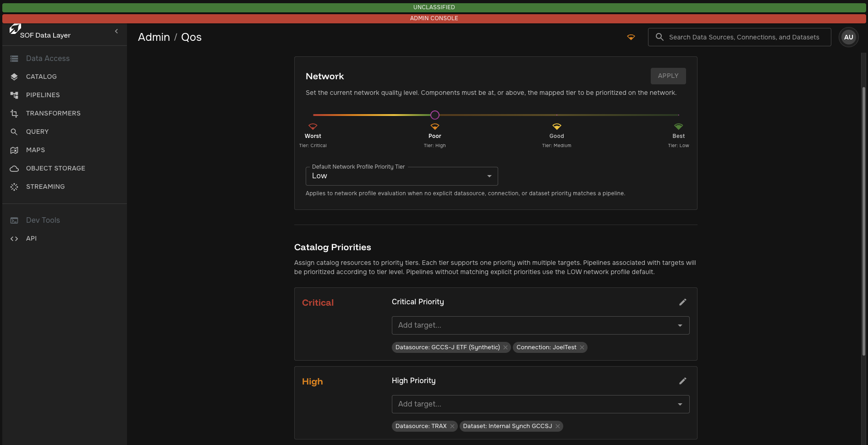Click the Qos breadcrumb text
The width and height of the screenshot is (868, 445).
point(191,37)
